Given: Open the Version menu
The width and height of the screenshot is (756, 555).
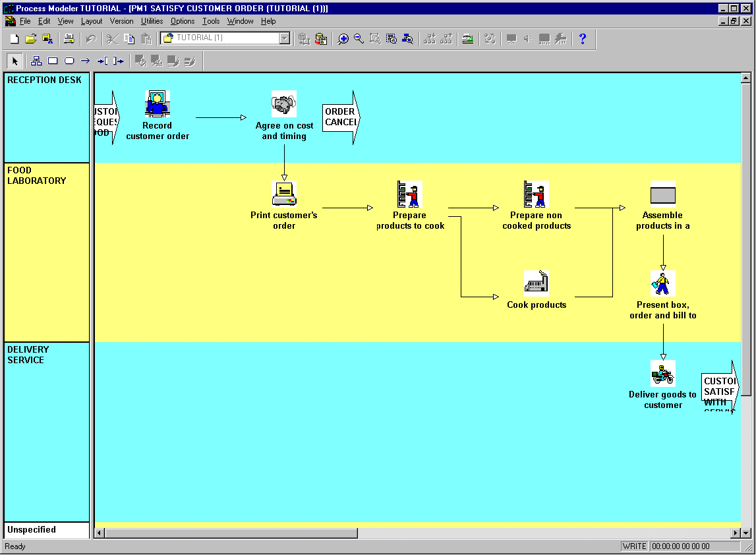Looking at the screenshot, I should (x=122, y=21).
